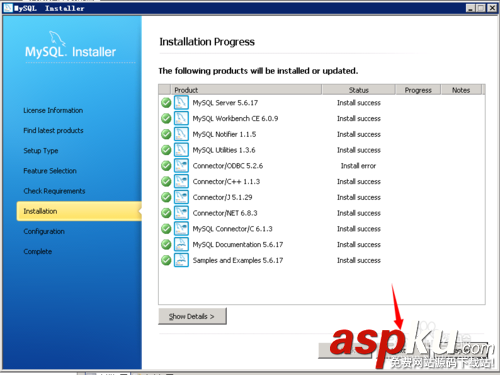
Task: Go to License Information step
Action: click(x=53, y=110)
